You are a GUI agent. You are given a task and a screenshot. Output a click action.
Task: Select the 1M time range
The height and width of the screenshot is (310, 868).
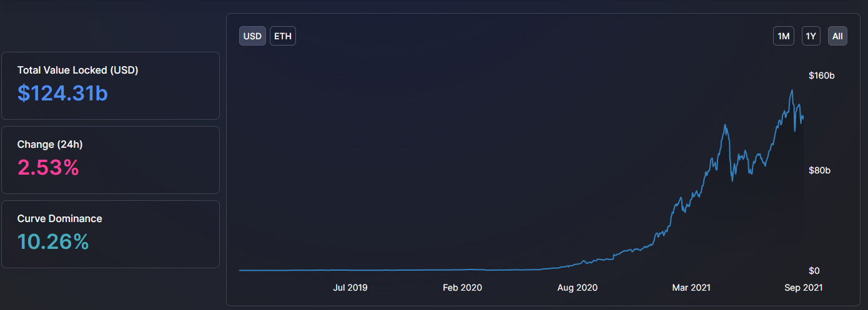(x=783, y=36)
